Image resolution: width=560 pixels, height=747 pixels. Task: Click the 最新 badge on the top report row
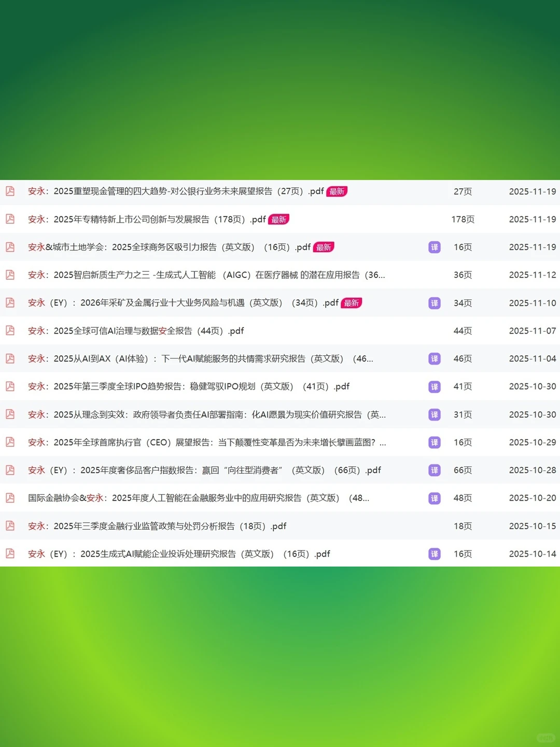(x=337, y=191)
